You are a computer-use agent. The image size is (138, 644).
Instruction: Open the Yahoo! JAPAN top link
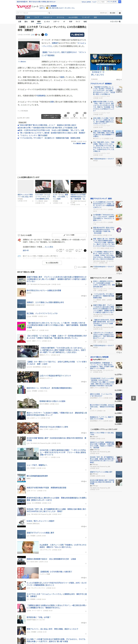click(x=86, y=2)
